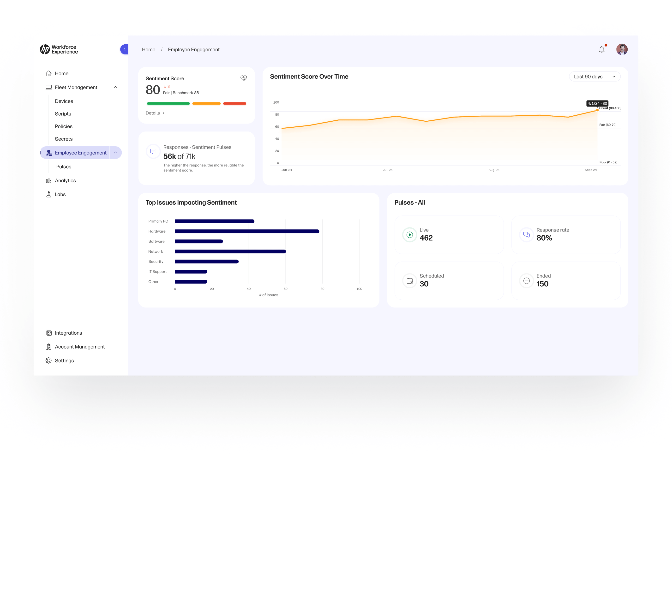Click the Analytics sidebar icon
The width and height of the screenshot is (672, 616).
48,180
